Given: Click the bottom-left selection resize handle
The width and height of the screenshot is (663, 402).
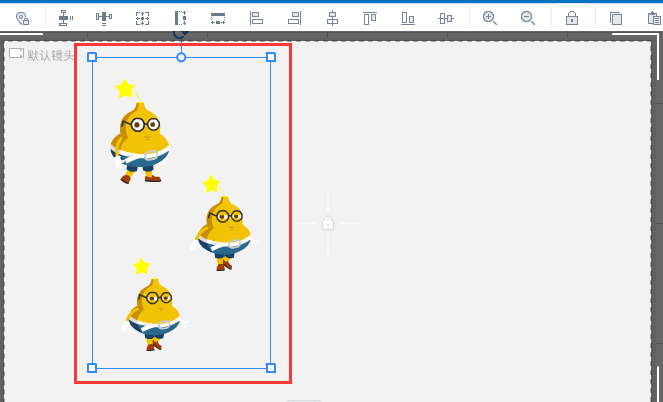Looking at the screenshot, I should click(x=92, y=368).
